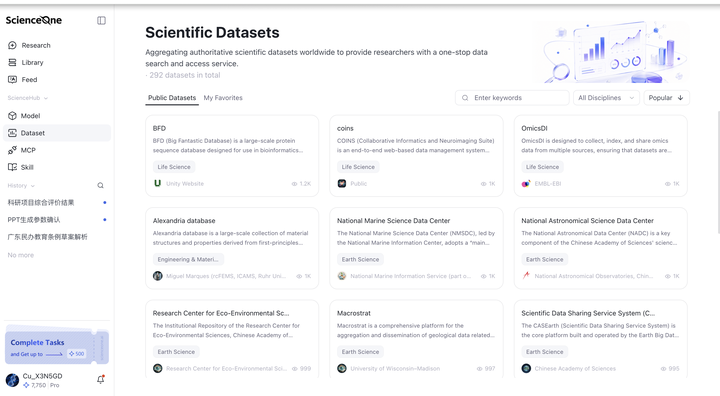This screenshot has width=720, height=396.
Task: Click Unity Website source icon
Action: tap(158, 183)
